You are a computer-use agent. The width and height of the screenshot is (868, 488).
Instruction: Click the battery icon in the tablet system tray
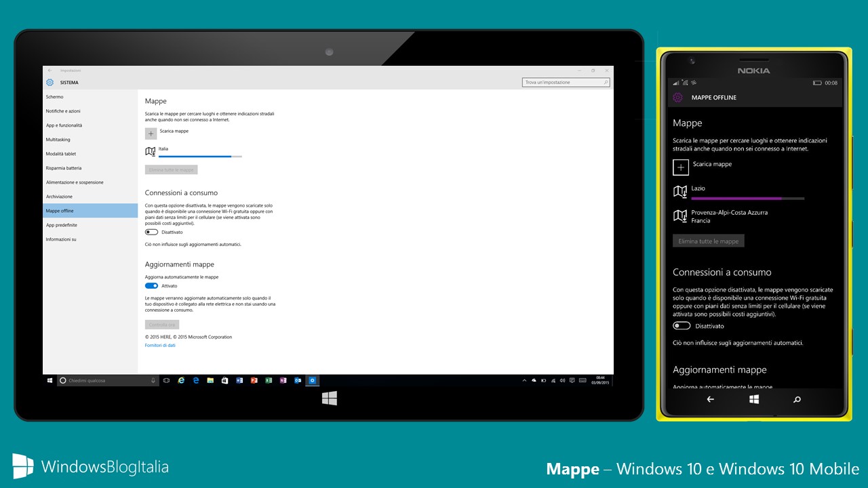click(x=543, y=380)
